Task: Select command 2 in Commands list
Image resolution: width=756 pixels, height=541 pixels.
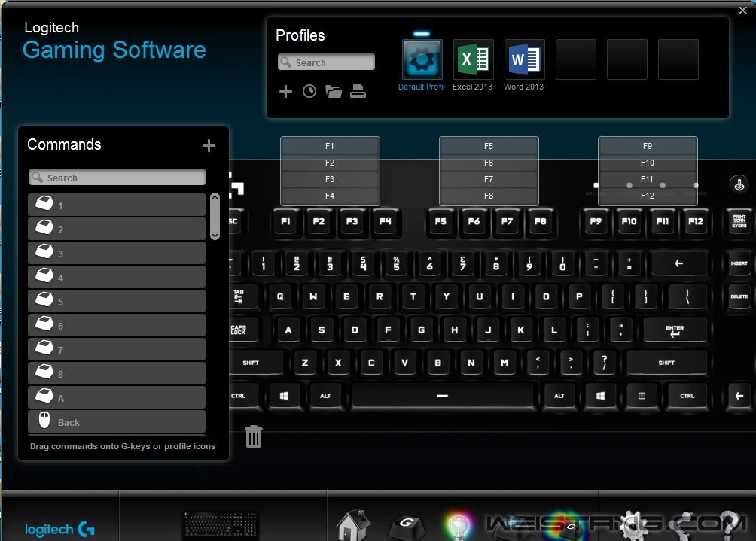Action: click(117, 229)
